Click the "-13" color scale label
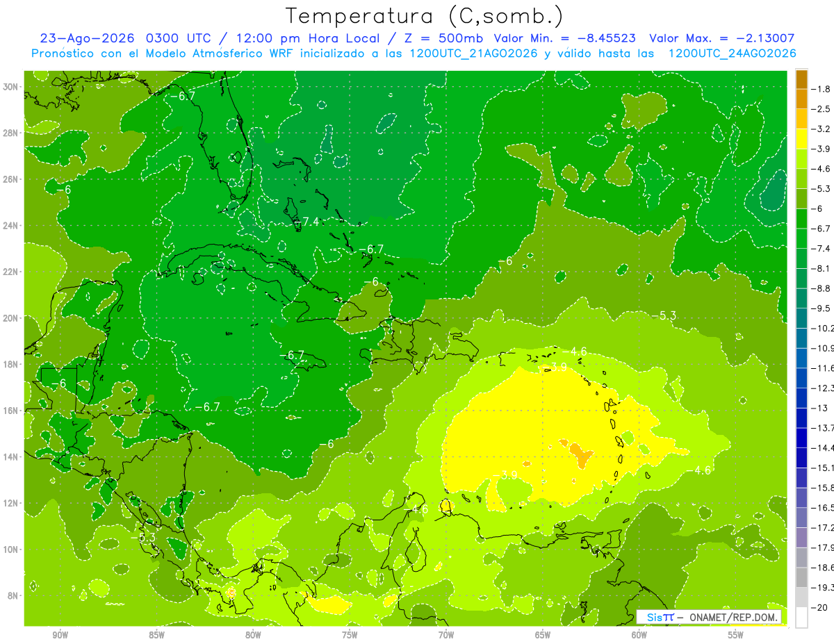The image size is (834, 644). 821,408
